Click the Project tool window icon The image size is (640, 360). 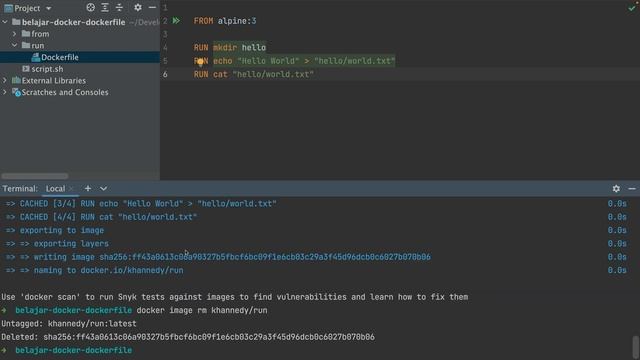point(8,8)
